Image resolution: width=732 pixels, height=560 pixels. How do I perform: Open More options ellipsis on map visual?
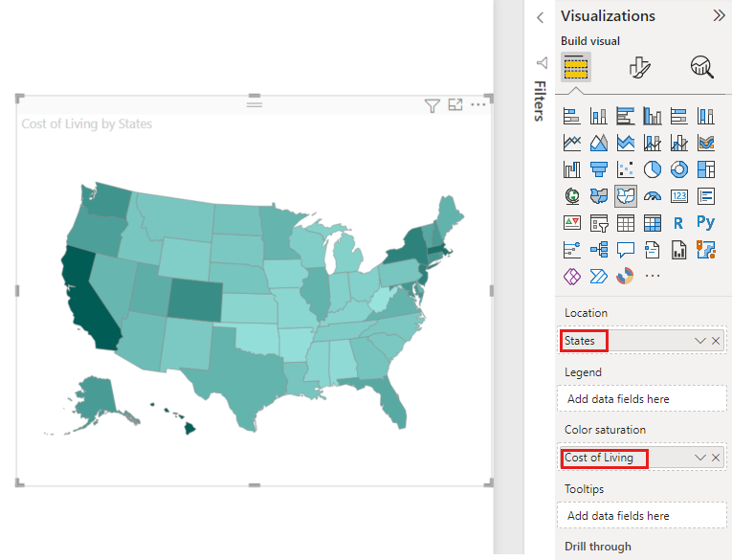pos(478,104)
